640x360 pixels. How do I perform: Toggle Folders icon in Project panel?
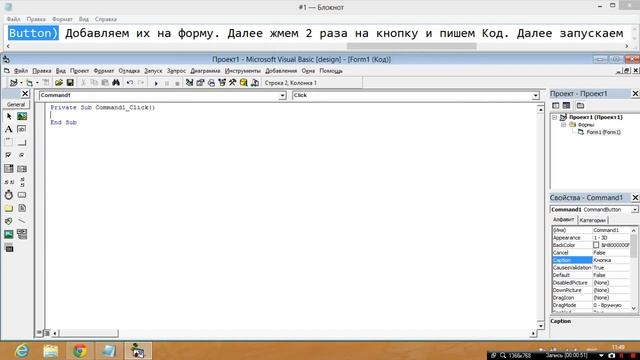580,106
